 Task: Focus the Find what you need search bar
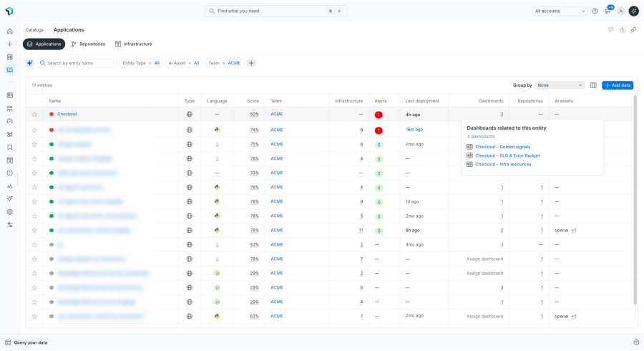[275, 11]
